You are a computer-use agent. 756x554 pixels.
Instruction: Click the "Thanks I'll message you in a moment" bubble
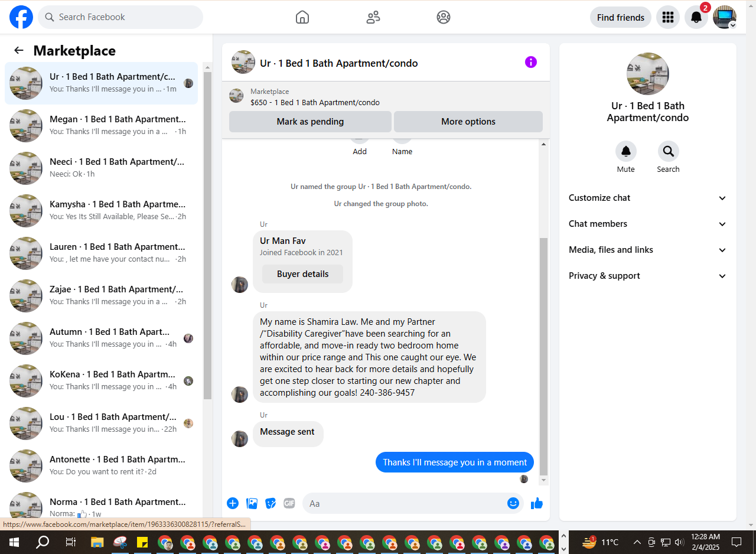pyautogui.click(x=455, y=462)
